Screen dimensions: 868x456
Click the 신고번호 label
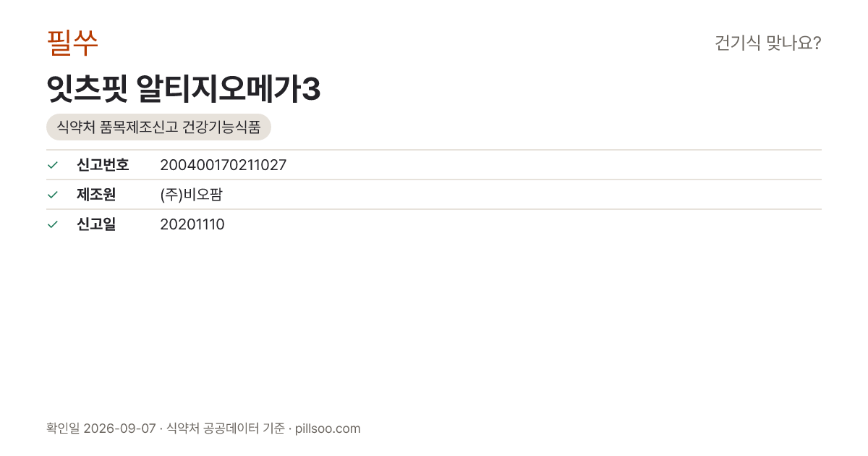(103, 165)
